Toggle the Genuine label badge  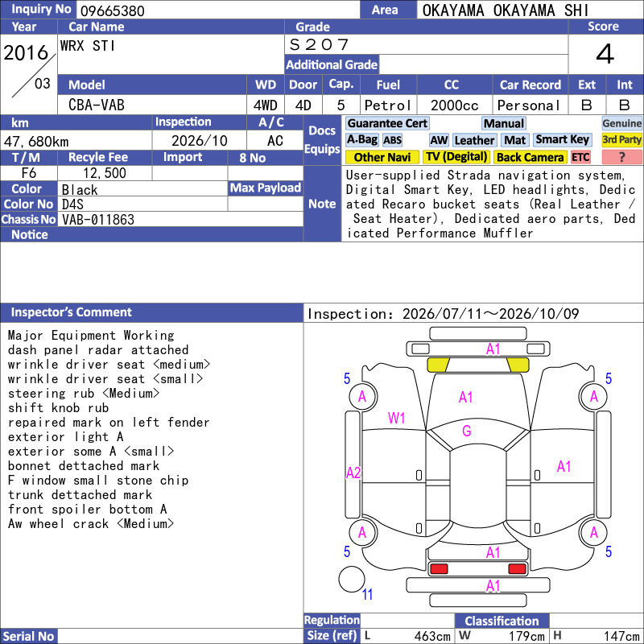pos(621,123)
